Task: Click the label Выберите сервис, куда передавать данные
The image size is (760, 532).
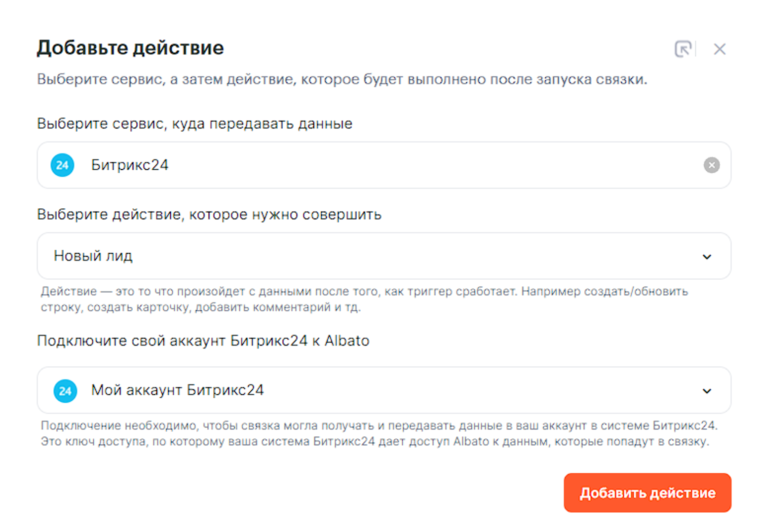Action: tap(194, 123)
